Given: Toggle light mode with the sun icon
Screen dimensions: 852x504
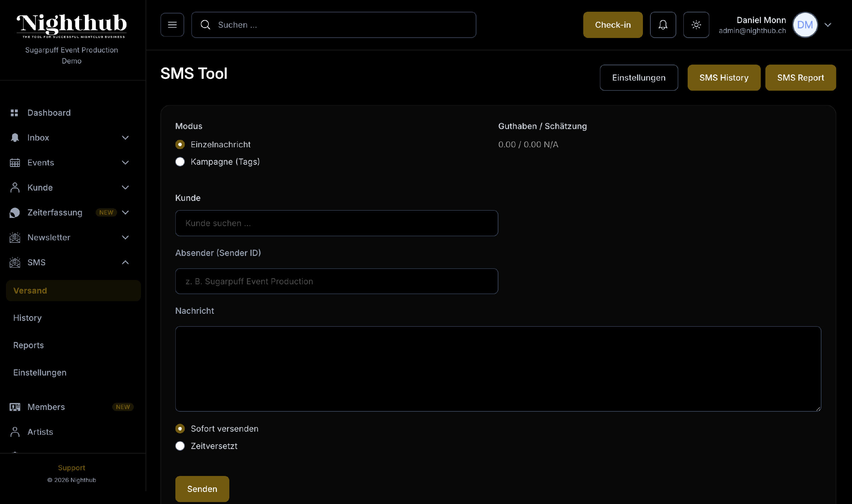Looking at the screenshot, I should point(696,24).
